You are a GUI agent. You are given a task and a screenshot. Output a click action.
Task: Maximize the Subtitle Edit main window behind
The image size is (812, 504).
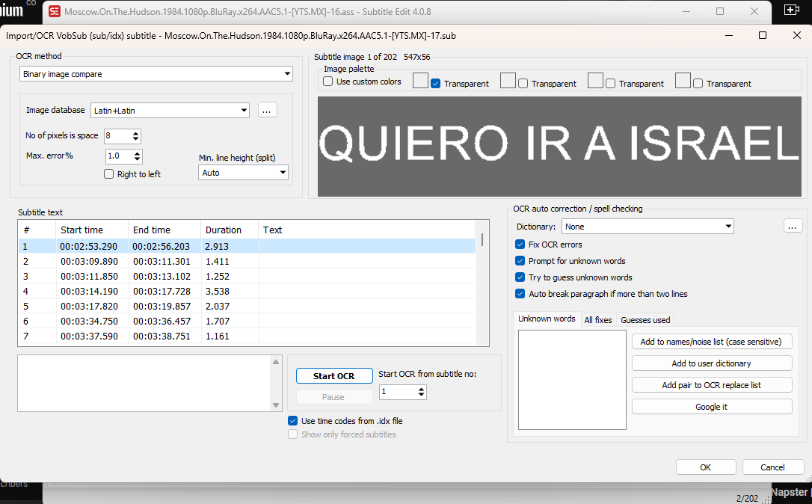coord(720,11)
